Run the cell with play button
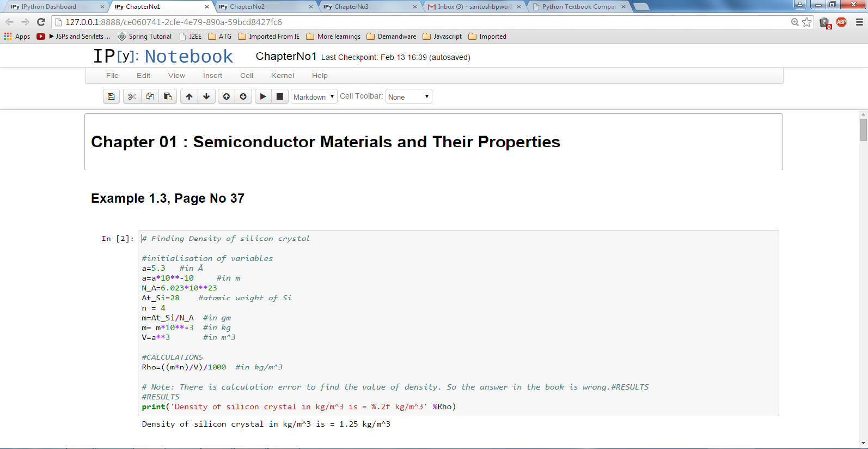 [263, 96]
